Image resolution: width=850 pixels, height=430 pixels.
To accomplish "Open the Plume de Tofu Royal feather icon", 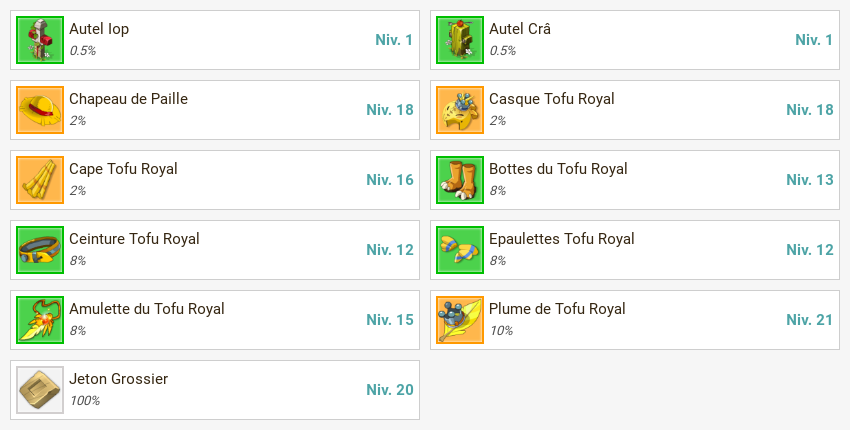I will coord(460,320).
